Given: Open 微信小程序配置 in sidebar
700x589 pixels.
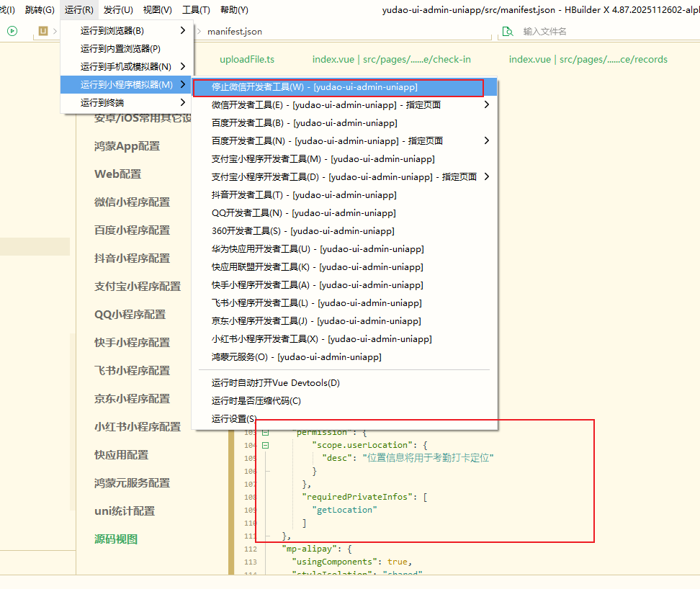Looking at the screenshot, I should 132,202.
